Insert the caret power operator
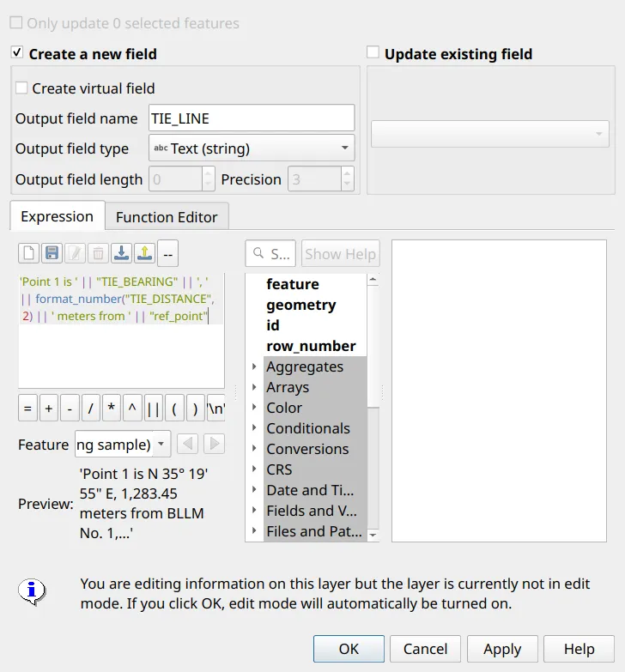This screenshot has width=625, height=672. pos(132,409)
